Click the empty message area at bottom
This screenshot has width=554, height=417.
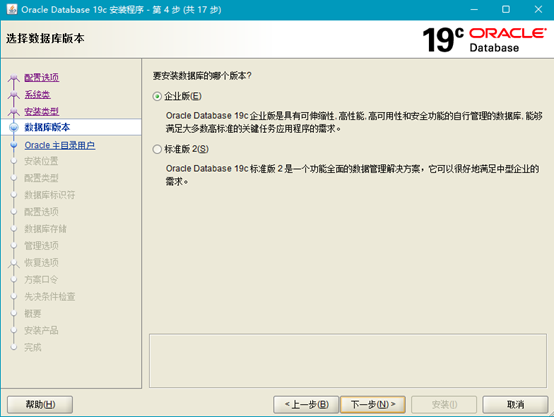[x=348, y=360]
